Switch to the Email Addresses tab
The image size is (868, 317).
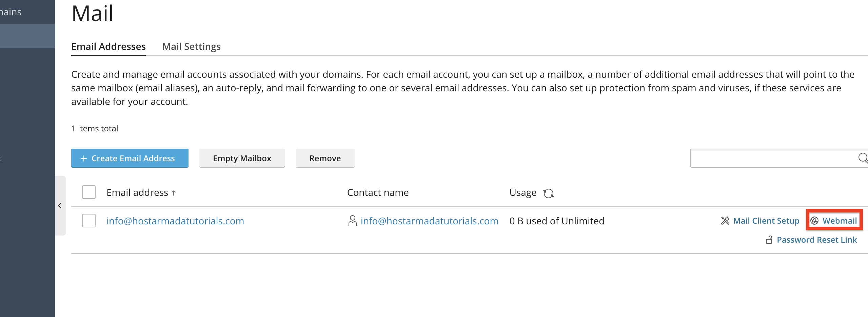pyautogui.click(x=108, y=46)
